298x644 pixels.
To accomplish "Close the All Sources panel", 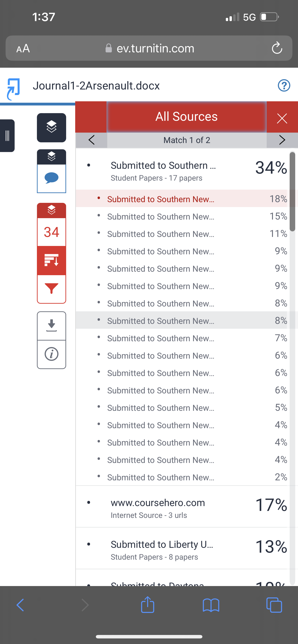I will point(282,118).
